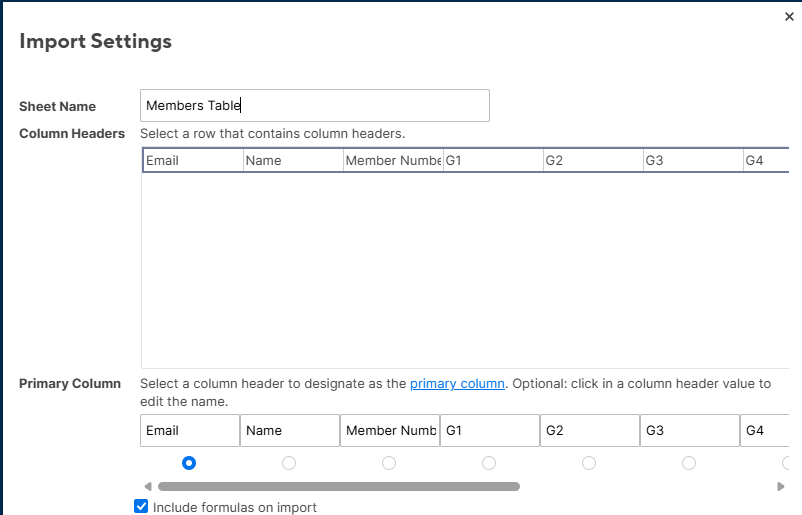This screenshot has height=515, width=802.
Task: Click the horizontal scrollbar thumb
Action: tap(339, 486)
